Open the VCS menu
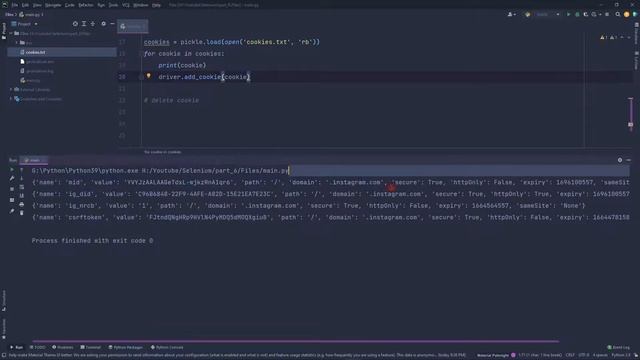The width and height of the screenshot is (640, 360). click(126, 5)
